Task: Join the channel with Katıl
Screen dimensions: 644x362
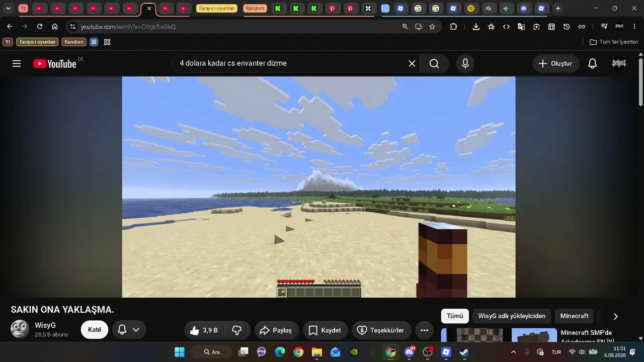Action: tap(95, 330)
